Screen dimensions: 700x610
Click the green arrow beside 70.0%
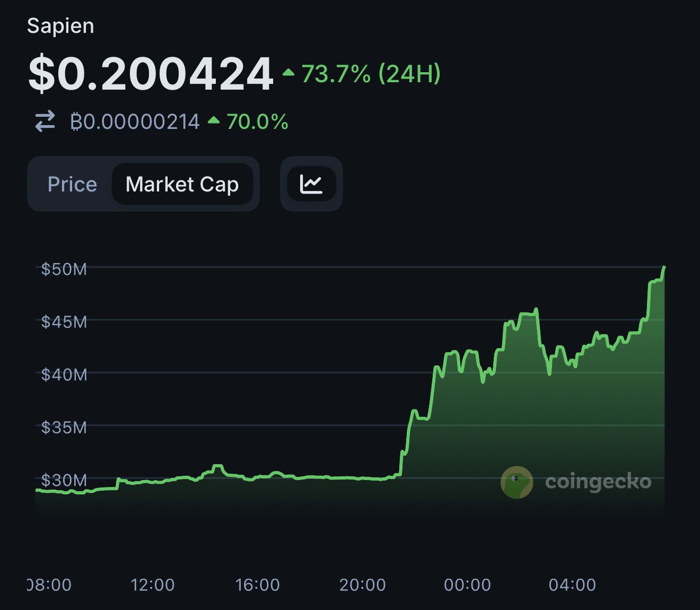click(214, 120)
